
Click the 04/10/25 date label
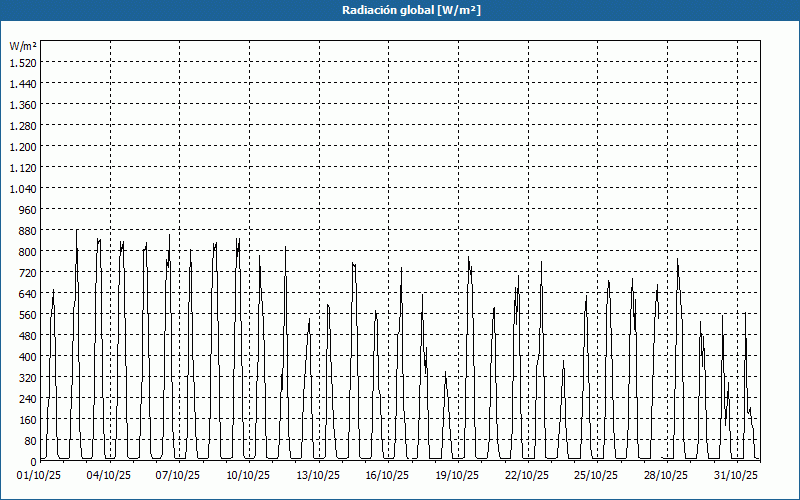tap(110, 475)
